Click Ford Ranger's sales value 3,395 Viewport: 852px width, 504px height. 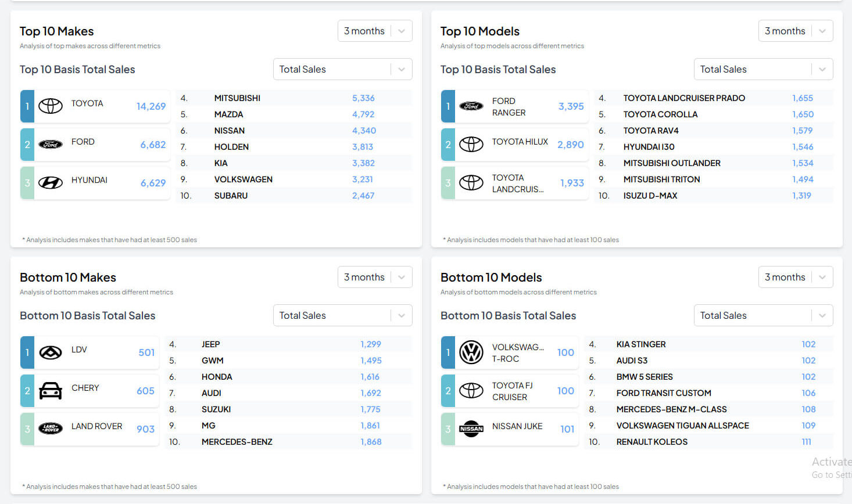pyautogui.click(x=571, y=106)
